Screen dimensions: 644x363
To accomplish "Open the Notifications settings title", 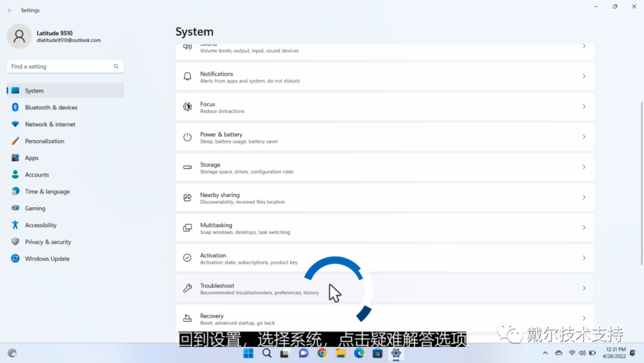I will pyautogui.click(x=216, y=74).
